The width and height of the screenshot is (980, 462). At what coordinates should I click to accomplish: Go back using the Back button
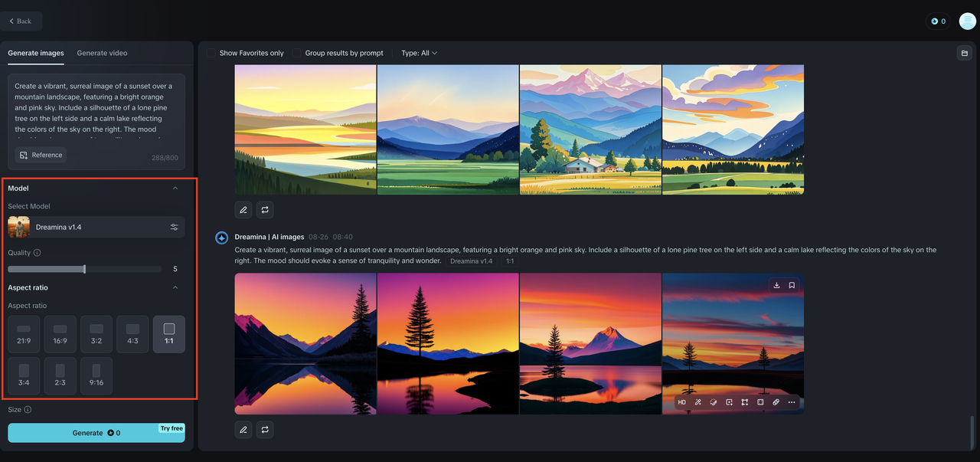[x=21, y=21]
